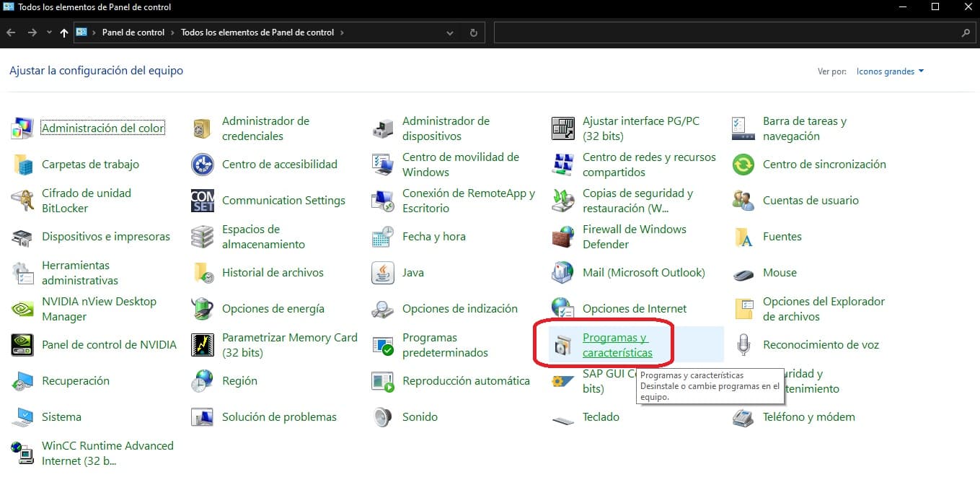Open Centro de movilidad de Windows icon
This screenshot has height=485, width=980.
(x=383, y=165)
